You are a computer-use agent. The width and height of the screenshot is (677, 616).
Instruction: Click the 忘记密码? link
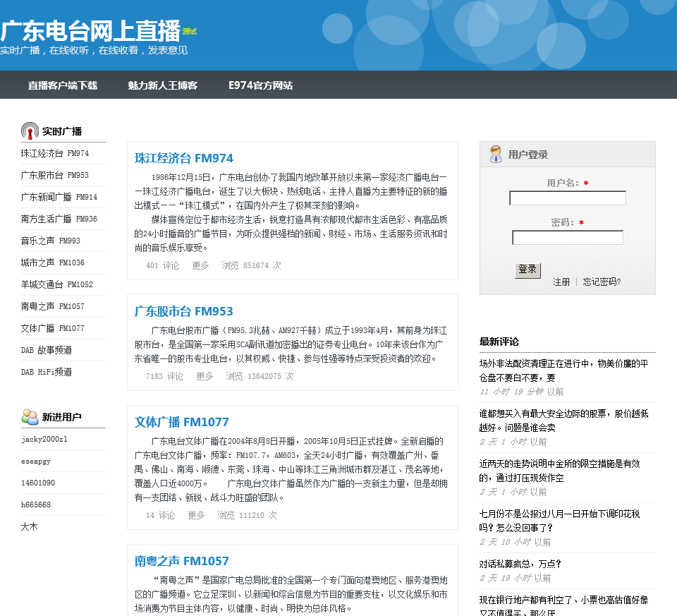point(602,282)
